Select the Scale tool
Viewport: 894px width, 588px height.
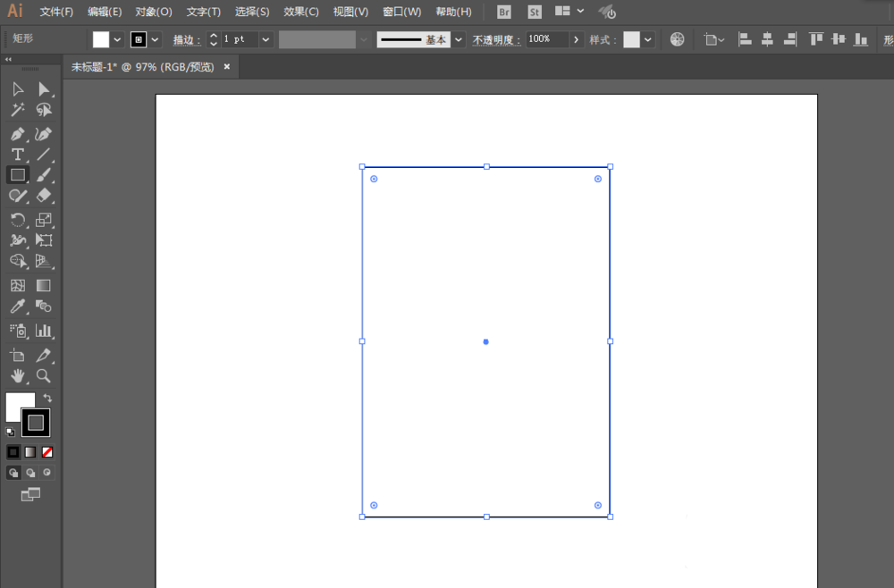pyautogui.click(x=43, y=220)
